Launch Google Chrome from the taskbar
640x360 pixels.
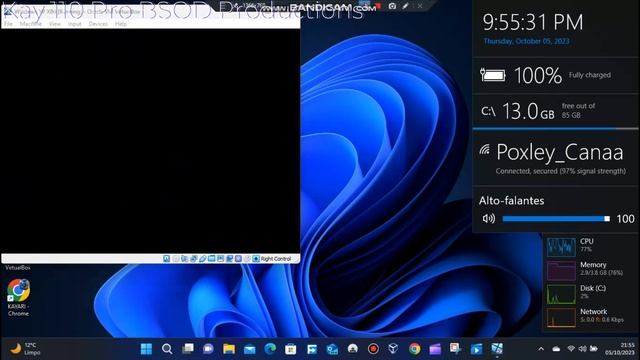click(414, 349)
